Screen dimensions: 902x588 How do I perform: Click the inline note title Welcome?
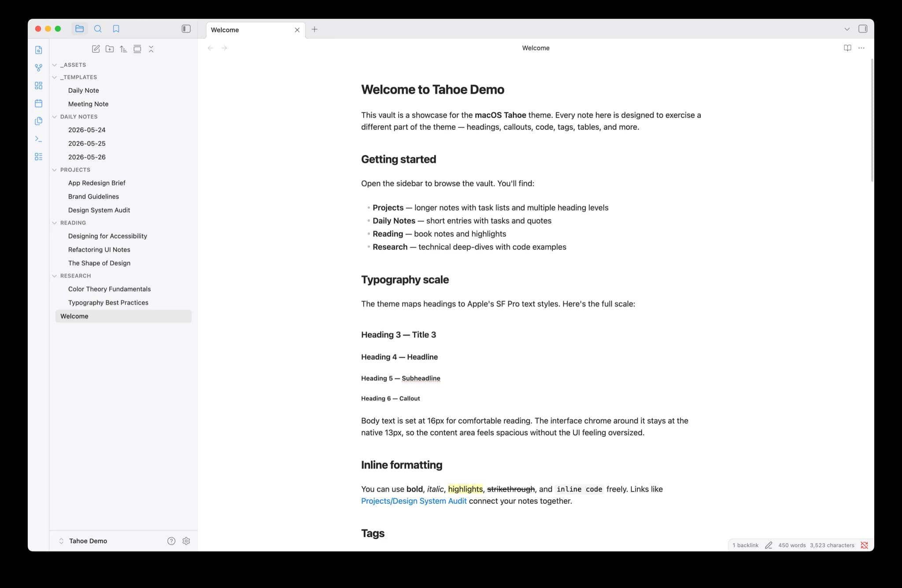pyautogui.click(x=536, y=48)
